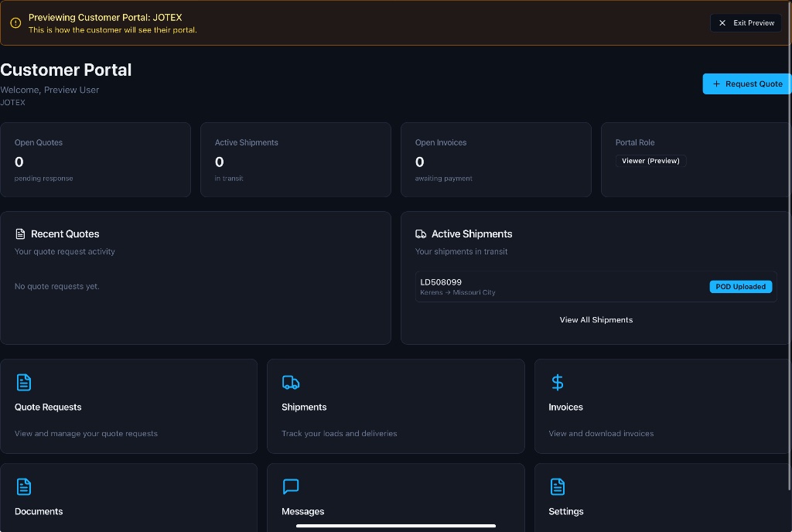The height and width of the screenshot is (532, 792).
Task: Open the Active Shipments count card
Action: 295,159
